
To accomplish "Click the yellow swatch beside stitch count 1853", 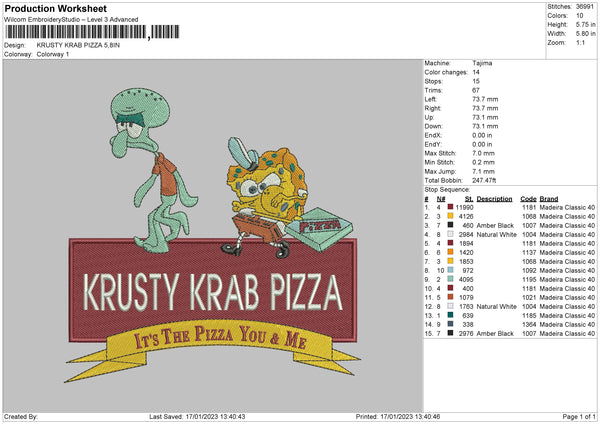I will [450, 261].
